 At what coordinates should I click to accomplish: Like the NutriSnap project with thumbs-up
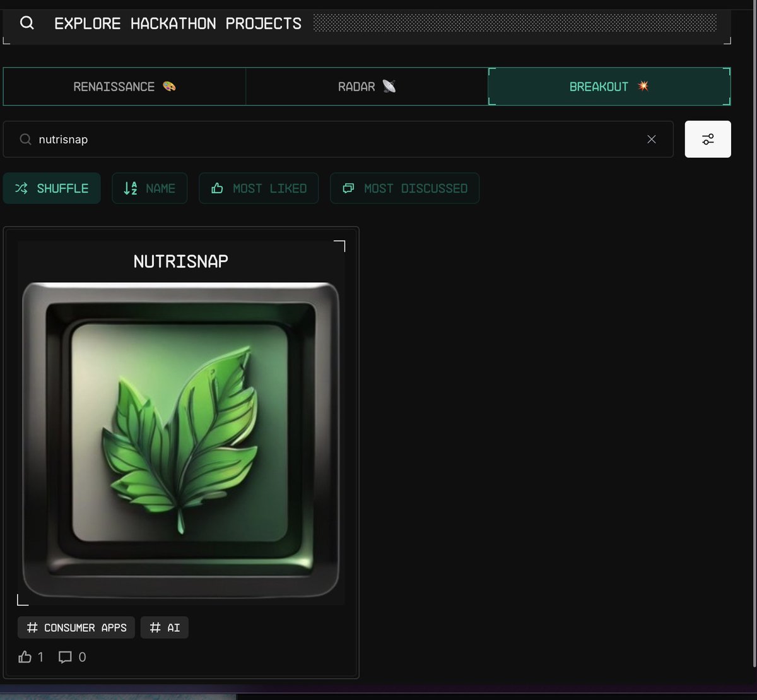tap(25, 657)
